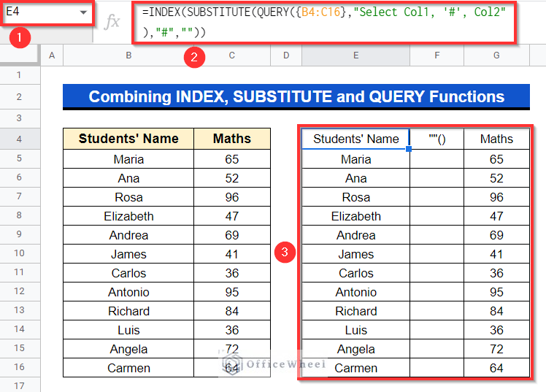Screen dimensions: 546x392
Task: Select column C header
Action: point(232,55)
